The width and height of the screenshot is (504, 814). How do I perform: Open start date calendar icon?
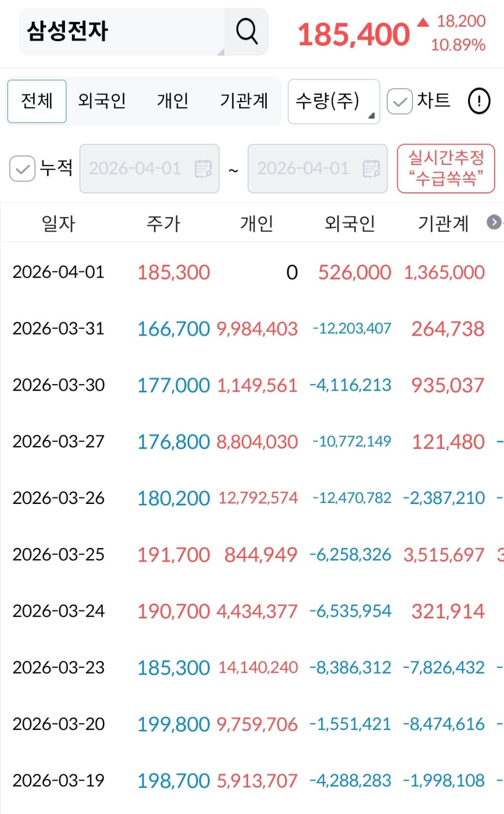coord(203,169)
